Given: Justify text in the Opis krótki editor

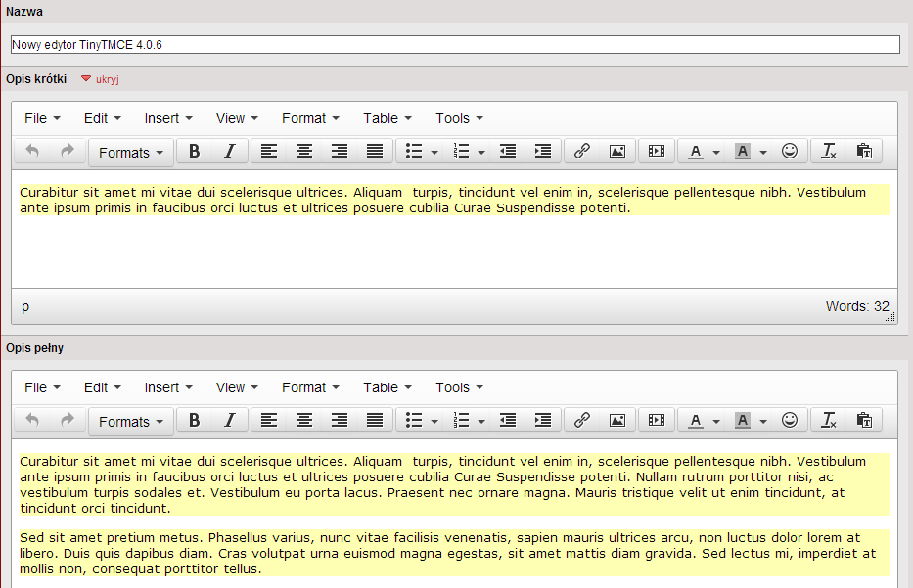Looking at the screenshot, I should [x=375, y=152].
